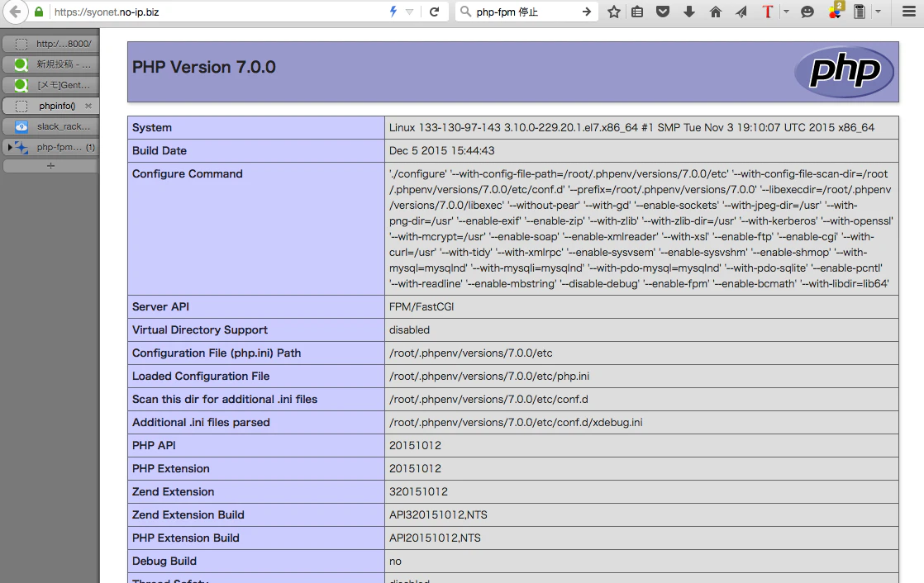This screenshot has width=924, height=583.
Task: Submit search with the right arrow button
Action: 586,12
